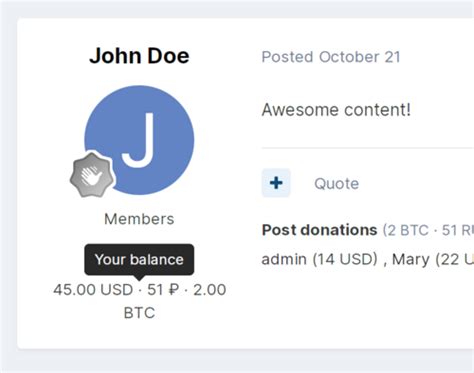Click the Your balance tooltip
Viewport: 474px width, 373px height.
[x=139, y=259]
